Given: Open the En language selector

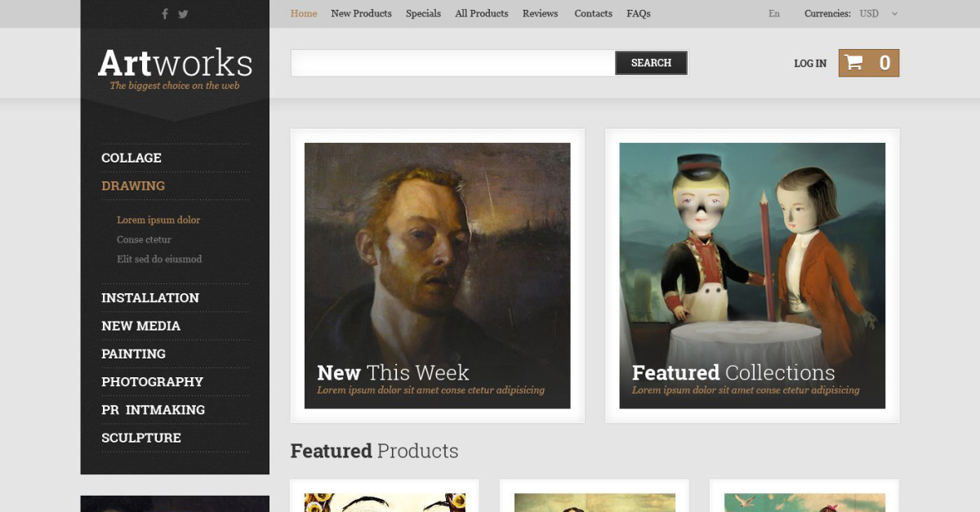Looking at the screenshot, I should pos(773,14).
